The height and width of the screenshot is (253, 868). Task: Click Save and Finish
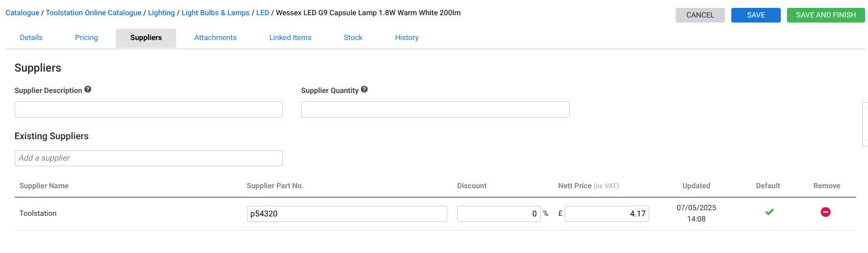click(826, 15)
